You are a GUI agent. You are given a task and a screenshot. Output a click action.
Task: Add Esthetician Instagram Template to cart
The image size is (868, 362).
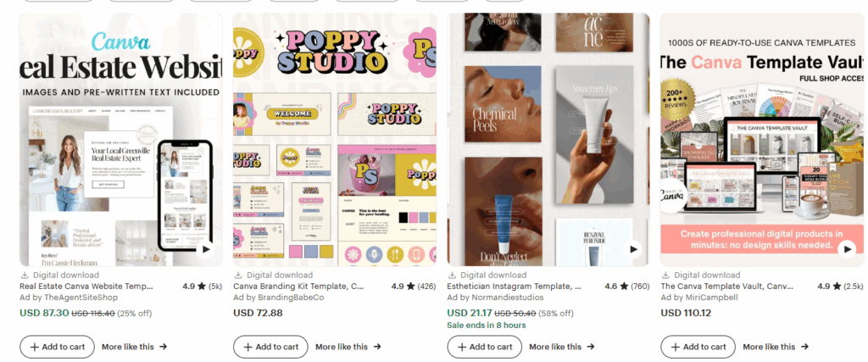(x=484, y=347)
